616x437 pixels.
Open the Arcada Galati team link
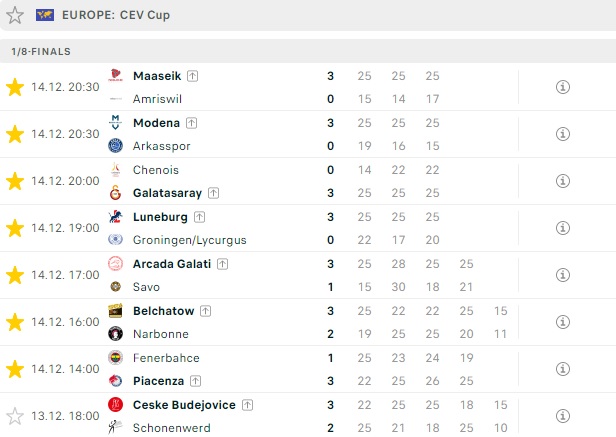[172, 264]
